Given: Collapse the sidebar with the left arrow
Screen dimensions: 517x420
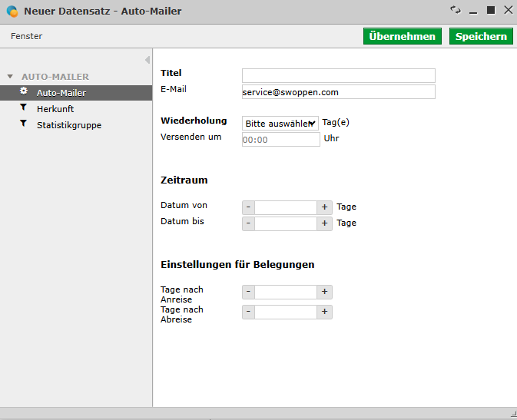Looking at the screenshot, I should coord(147,60).
